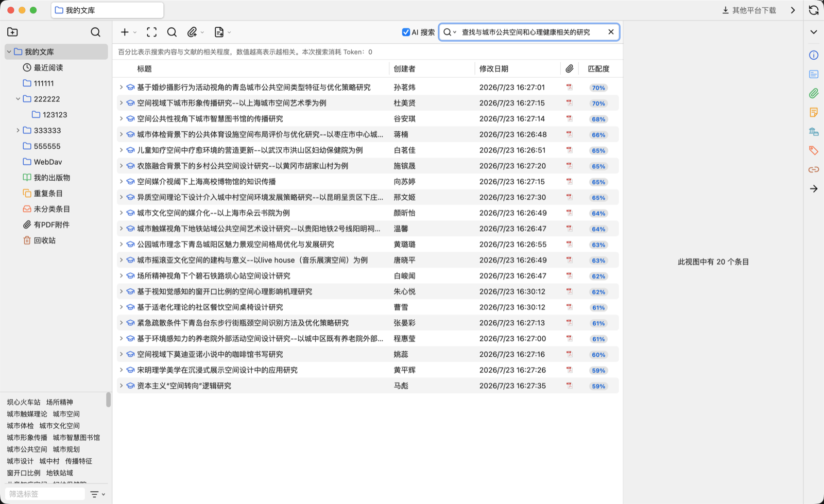This screenshot has height=504, width=824.
Task: Uncheck the AI 搜索 checkbox
Action: point(406,32)
